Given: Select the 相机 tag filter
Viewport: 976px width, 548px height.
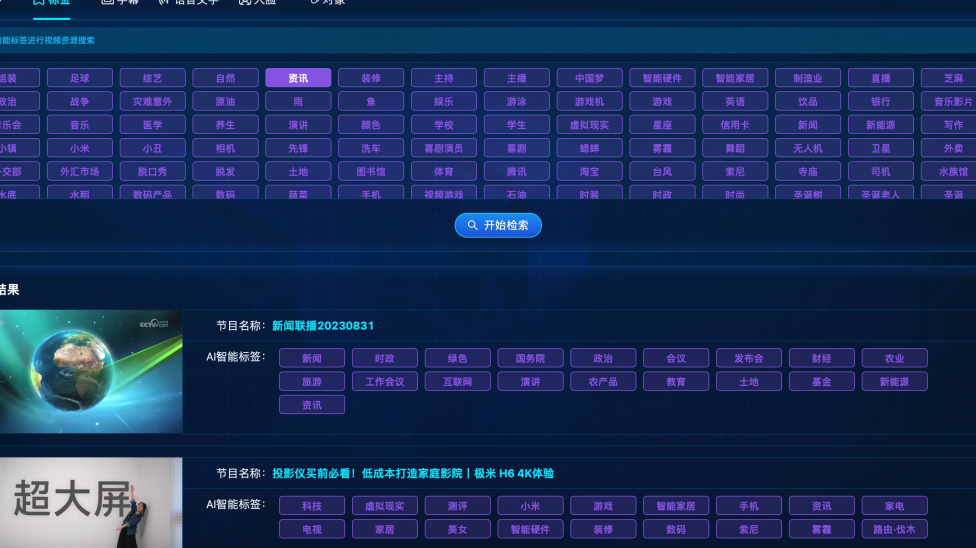Looking at the screenshot, I should [225, 148].
